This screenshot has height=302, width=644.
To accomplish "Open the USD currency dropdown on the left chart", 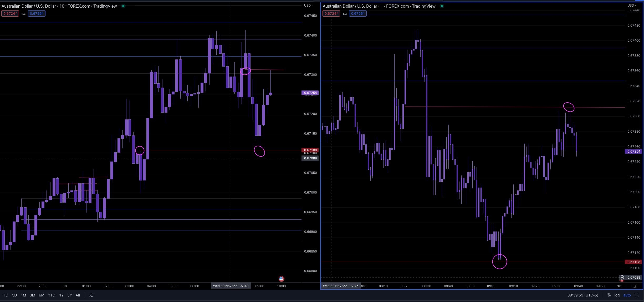I will pos(308,5).
